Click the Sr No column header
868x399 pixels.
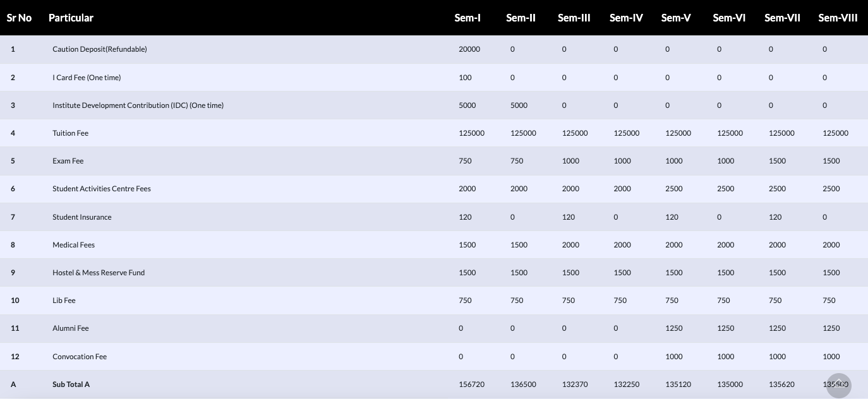click(x=19, y=18)
